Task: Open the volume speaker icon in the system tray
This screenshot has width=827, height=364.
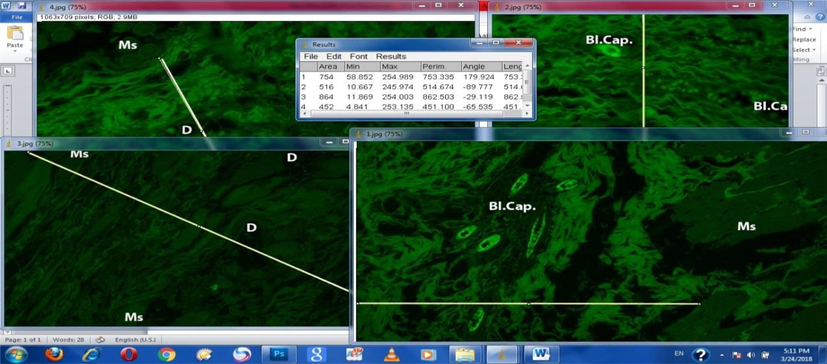Action: (751, 355)
